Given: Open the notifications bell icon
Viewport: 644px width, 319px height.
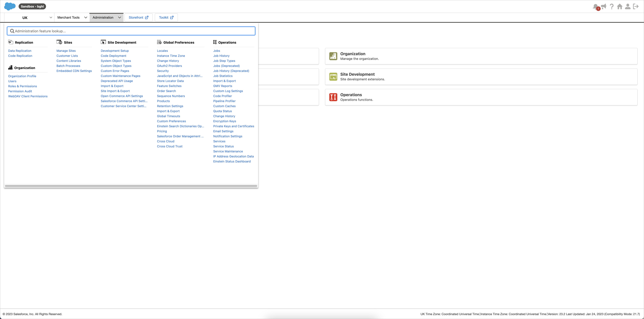Looking at the screenshot, I should click(596, 7).
